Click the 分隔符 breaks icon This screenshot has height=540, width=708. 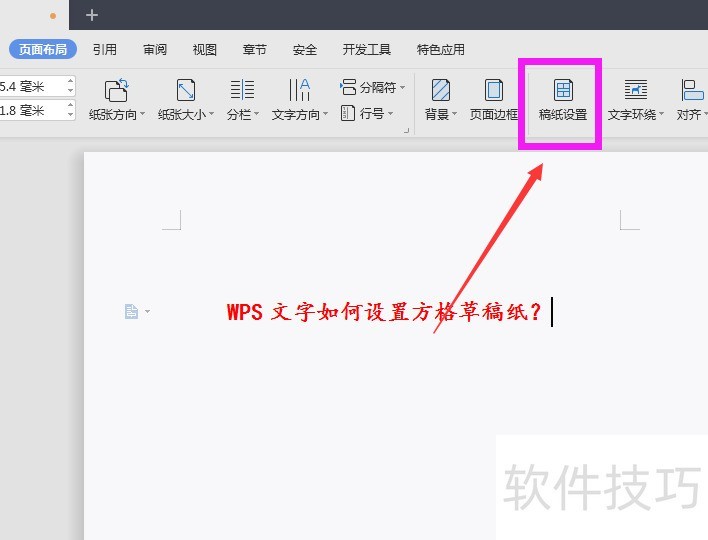348,87
